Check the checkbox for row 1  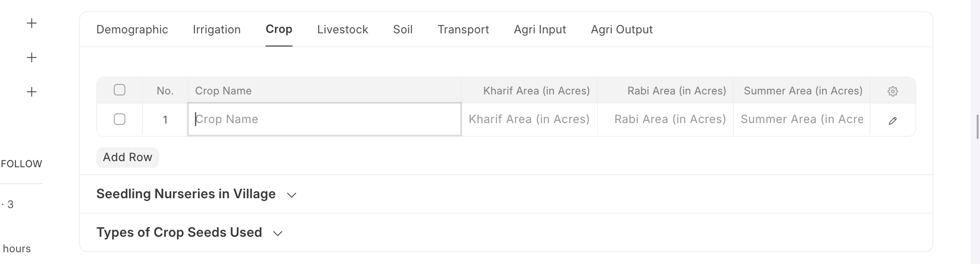[x=120, y=119]
